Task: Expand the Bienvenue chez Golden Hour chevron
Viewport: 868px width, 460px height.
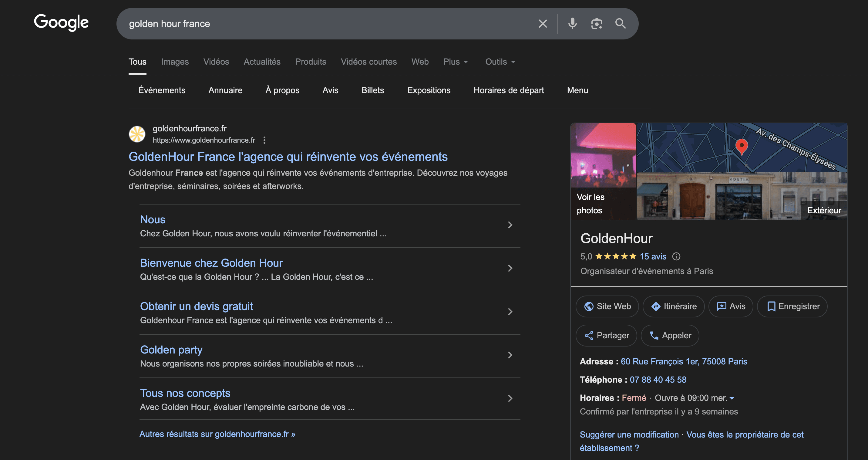Action: [510, 268]
